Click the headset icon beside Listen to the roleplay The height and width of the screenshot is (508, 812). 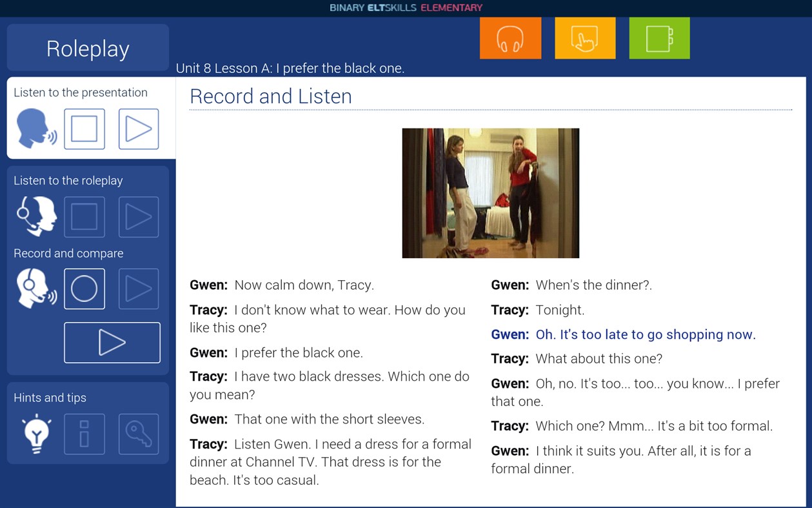pos(35,217)
